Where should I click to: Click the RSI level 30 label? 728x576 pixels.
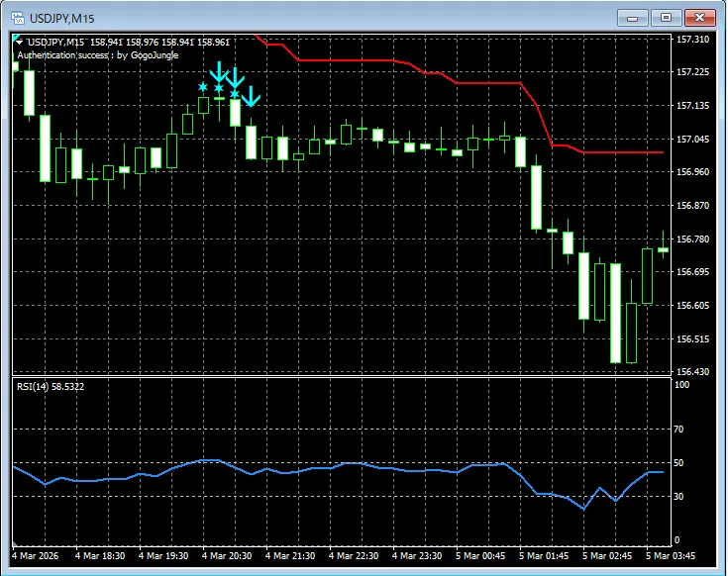coord(678,497)
